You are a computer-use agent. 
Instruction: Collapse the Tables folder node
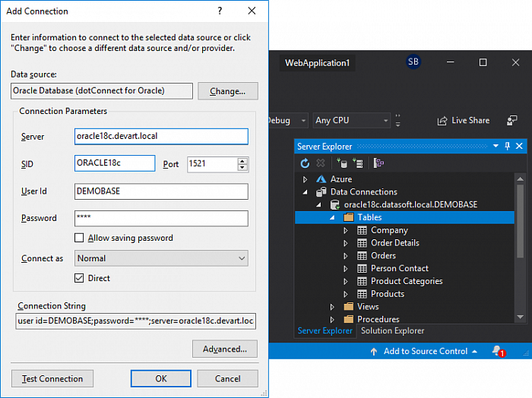[332, 217]
